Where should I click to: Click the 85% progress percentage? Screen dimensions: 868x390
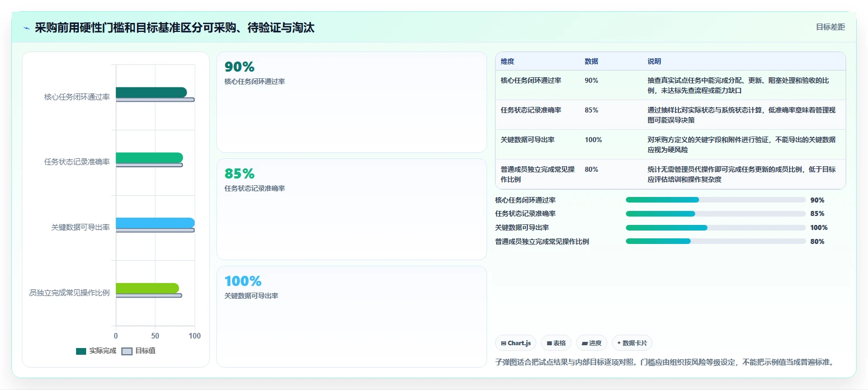(817, 214)
